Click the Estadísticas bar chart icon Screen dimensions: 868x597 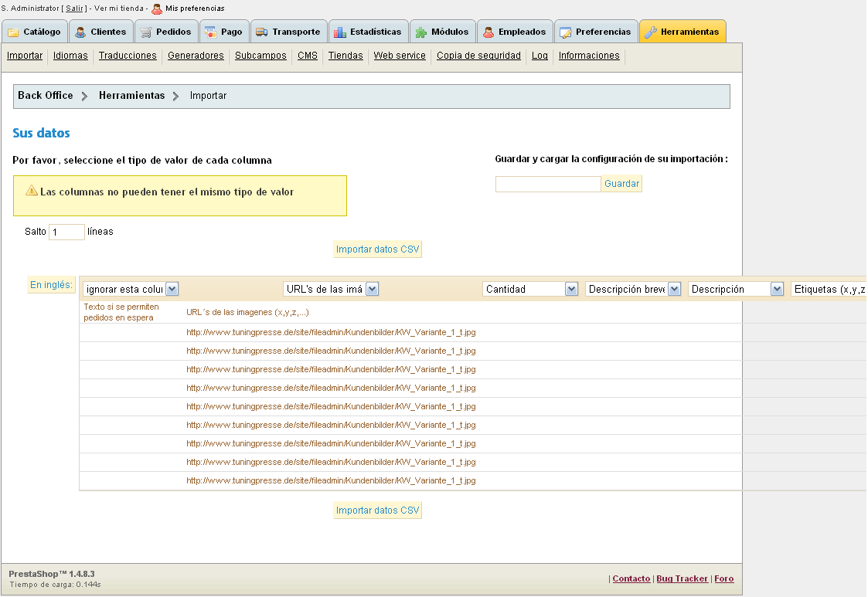pos(340,32)
